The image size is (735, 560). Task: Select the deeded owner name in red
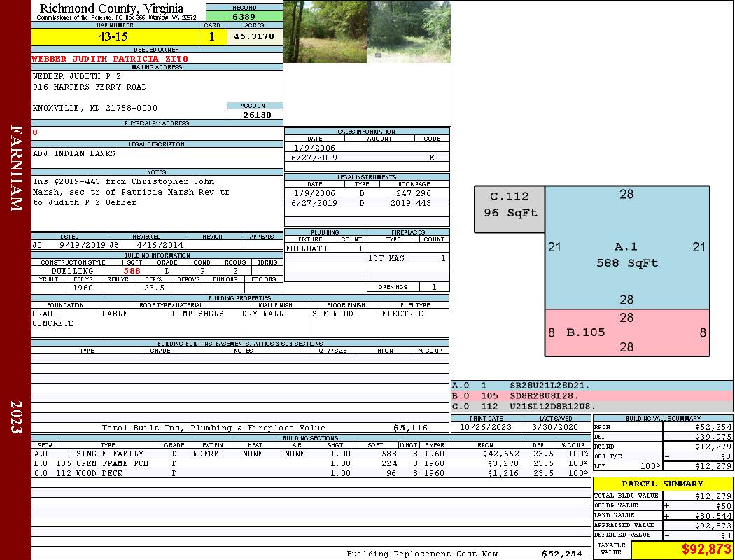click(111, 59)
